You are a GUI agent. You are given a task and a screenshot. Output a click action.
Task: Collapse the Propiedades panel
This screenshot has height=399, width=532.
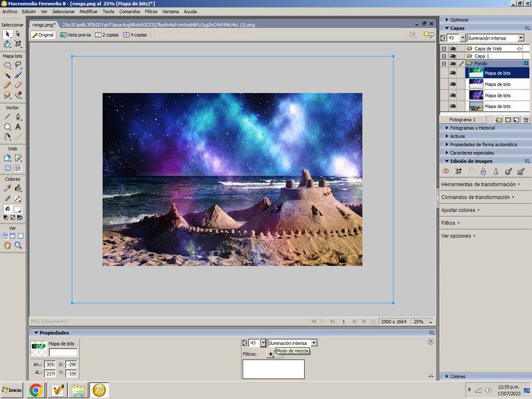point(36,332)
